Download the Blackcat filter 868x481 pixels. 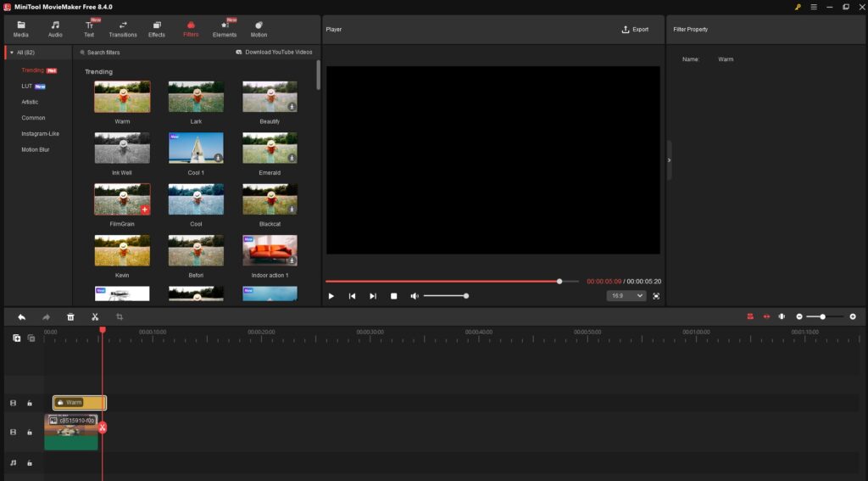292,210
